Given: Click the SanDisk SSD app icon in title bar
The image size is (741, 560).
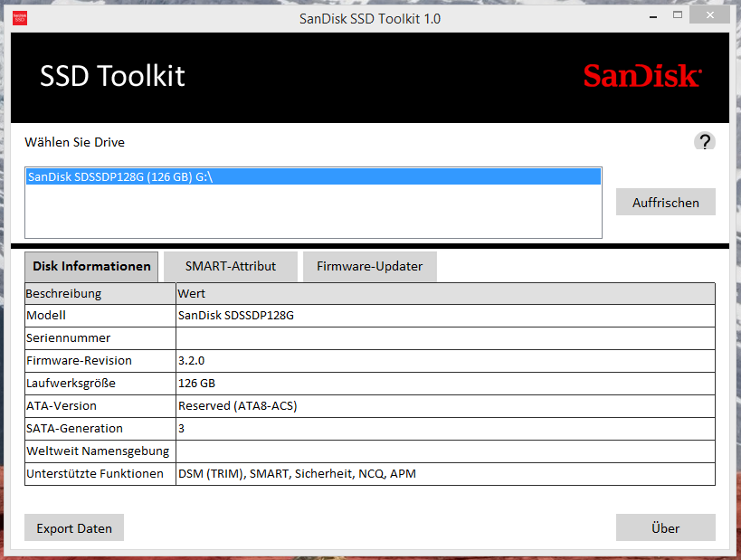Looking at the screenshot, I should [20, 18].
